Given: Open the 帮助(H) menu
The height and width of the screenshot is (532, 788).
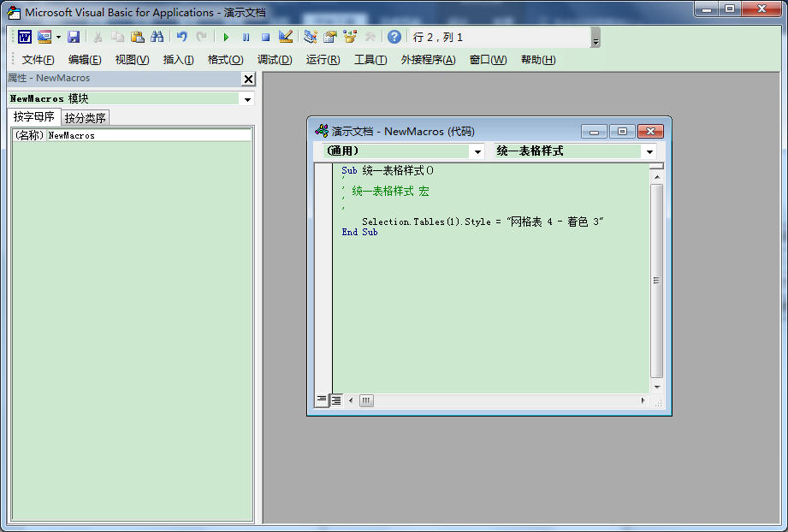Looking at the screenshot, I should (538, 60).
